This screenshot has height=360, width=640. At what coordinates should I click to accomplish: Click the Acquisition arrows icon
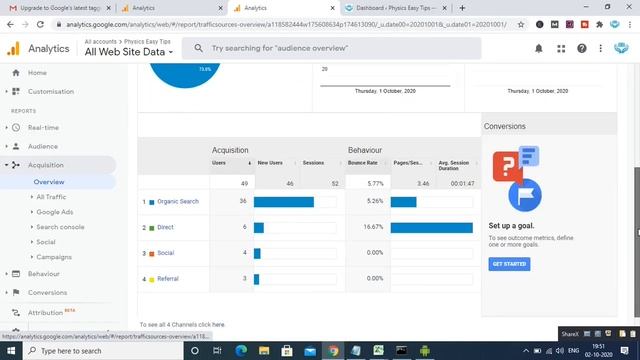click(x=16, y=165)
